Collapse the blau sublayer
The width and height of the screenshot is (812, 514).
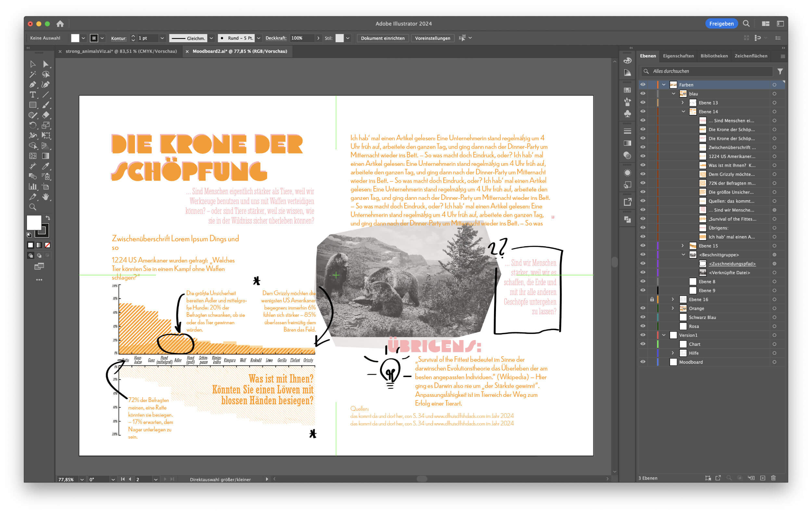tap(673, 94)
